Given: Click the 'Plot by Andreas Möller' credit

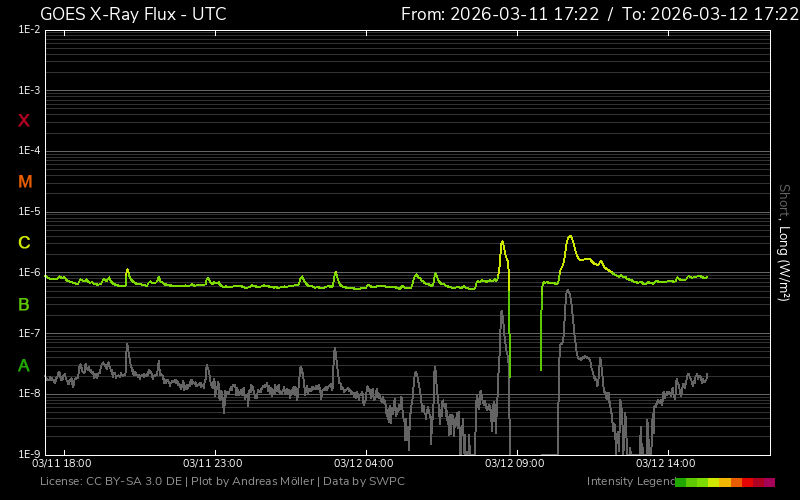Looking at the screenshot, I should [x=253, y=481].
